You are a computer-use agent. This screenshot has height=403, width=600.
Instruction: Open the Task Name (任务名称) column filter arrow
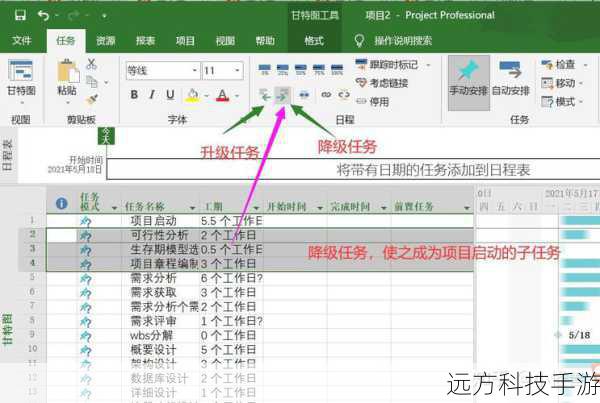(192, 208)
